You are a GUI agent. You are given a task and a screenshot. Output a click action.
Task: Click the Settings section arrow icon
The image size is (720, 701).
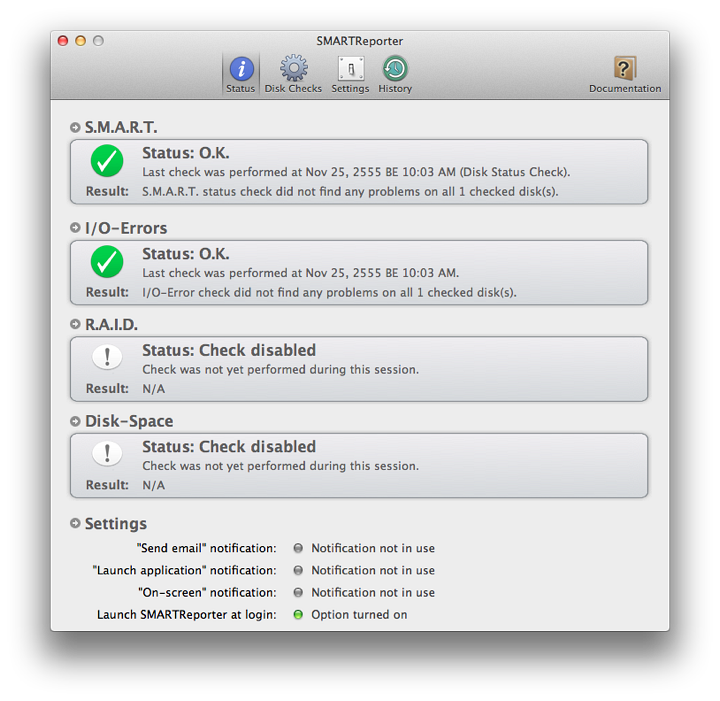75,523
